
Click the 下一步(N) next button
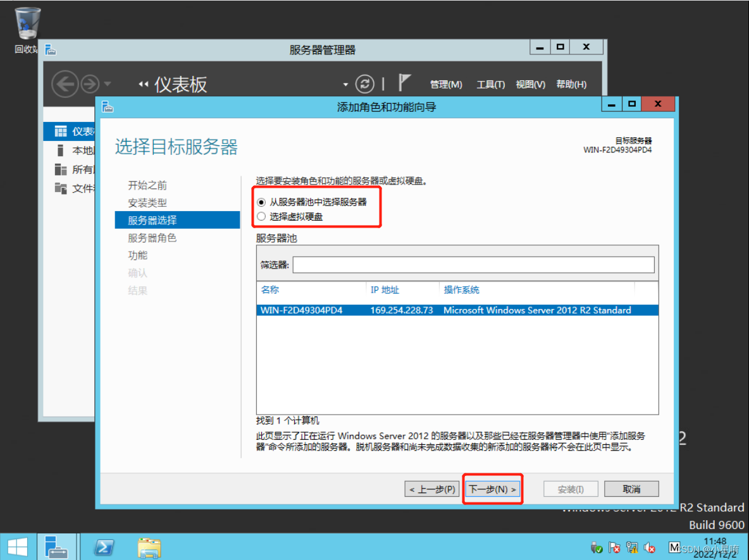[x=493, y=489]
